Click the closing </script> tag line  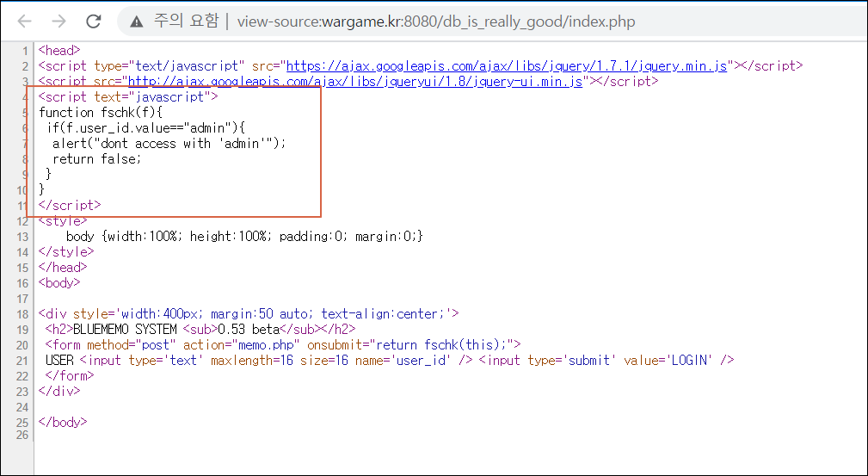[70, 205]
